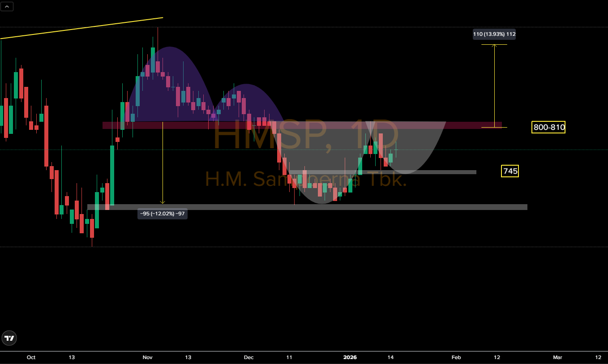Click the 2026 label on time axis

[x=350, y=357]
